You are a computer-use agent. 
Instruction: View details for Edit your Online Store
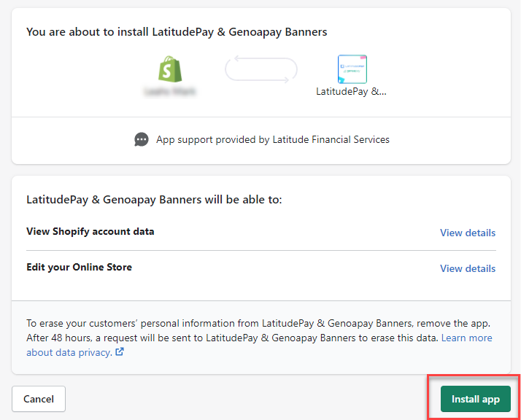click(468, 268)
